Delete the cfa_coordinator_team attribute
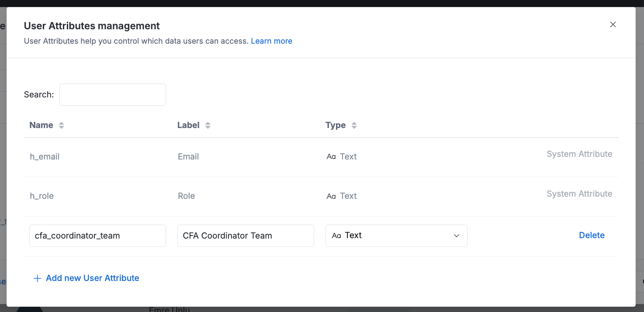The height and width of the screenshot is (312, 644). pos(592,235)
